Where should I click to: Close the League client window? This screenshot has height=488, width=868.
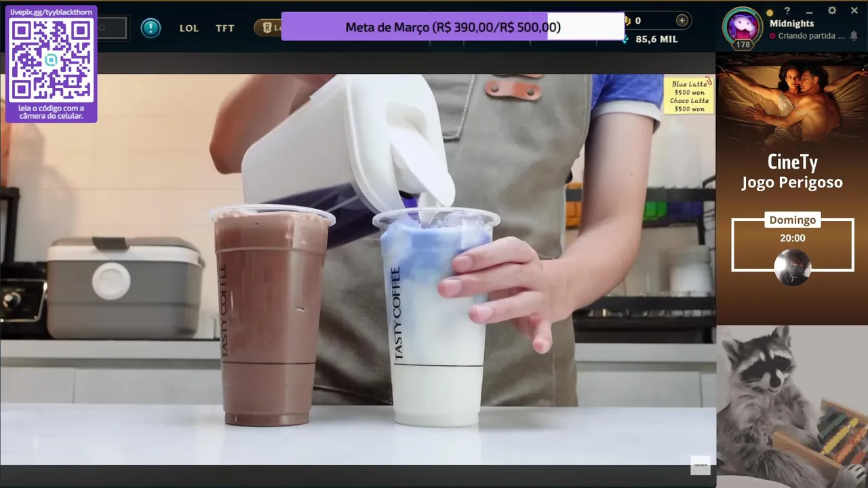click(854, 11)
